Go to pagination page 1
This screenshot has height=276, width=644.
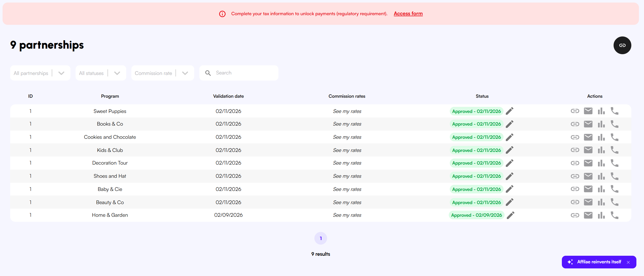321,238
